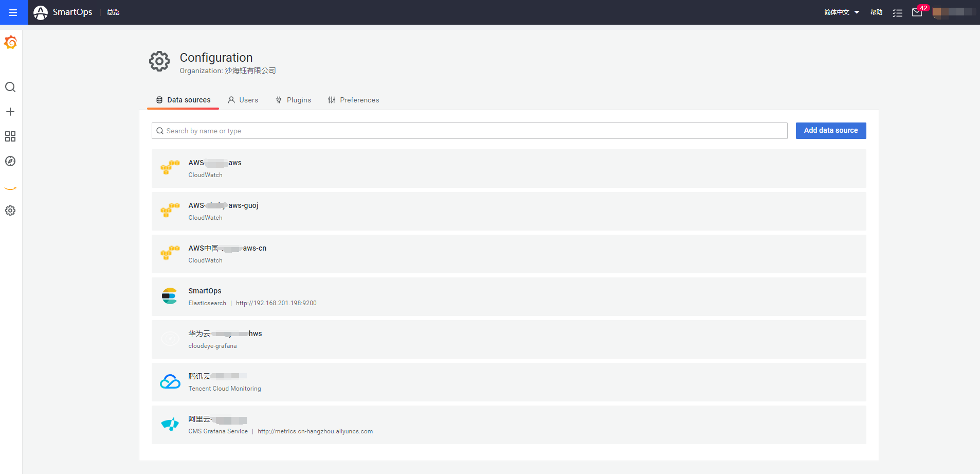
Task: Click the SmartOps logo icon
Action: 41,12
